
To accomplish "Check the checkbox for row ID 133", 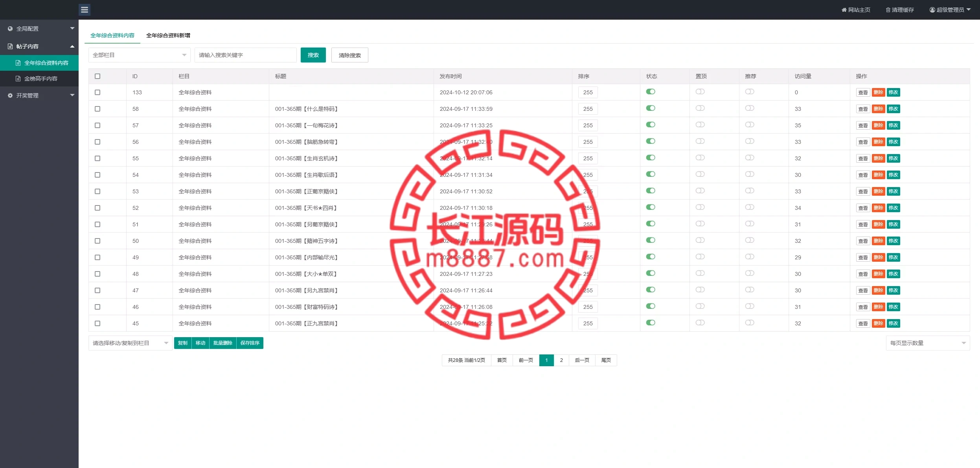I will [x=97, y=92].
